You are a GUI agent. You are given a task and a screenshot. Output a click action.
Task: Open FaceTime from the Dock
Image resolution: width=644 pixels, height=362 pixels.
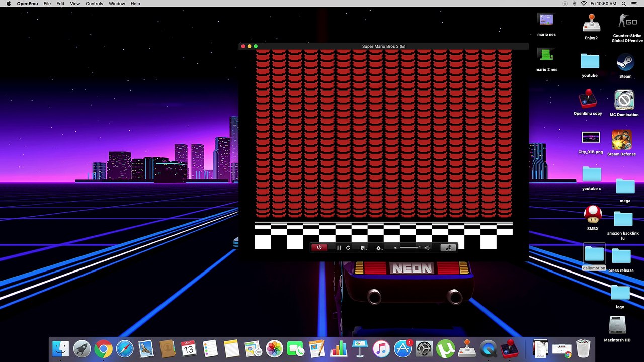click(296, 348)
